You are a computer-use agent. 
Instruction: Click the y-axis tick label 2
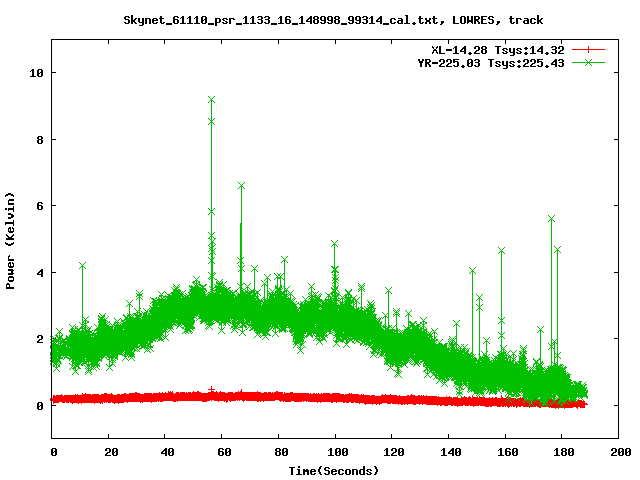(37, 339)
